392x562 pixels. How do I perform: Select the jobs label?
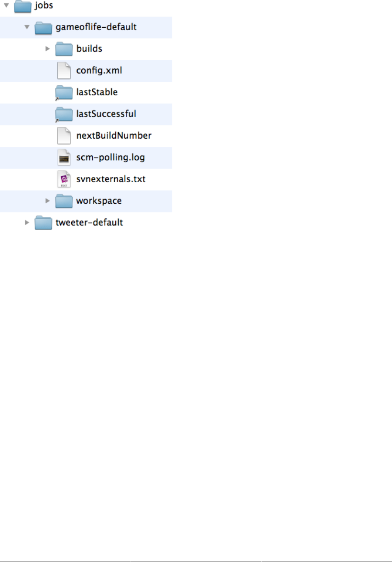point(44,5)
